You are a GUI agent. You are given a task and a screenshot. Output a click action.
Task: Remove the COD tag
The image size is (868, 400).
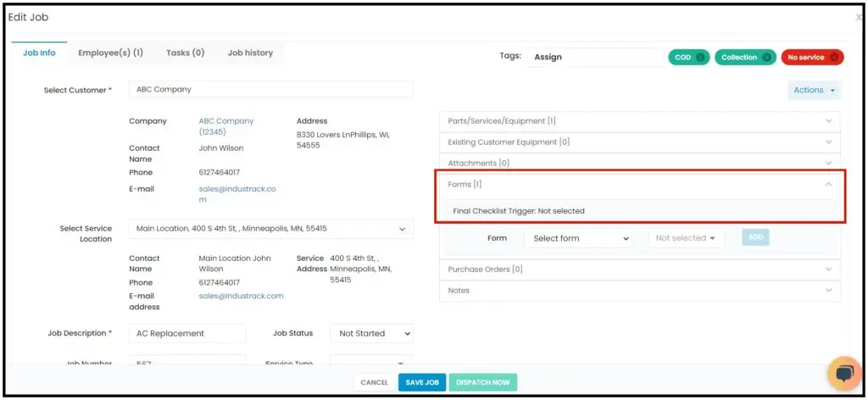700,57
